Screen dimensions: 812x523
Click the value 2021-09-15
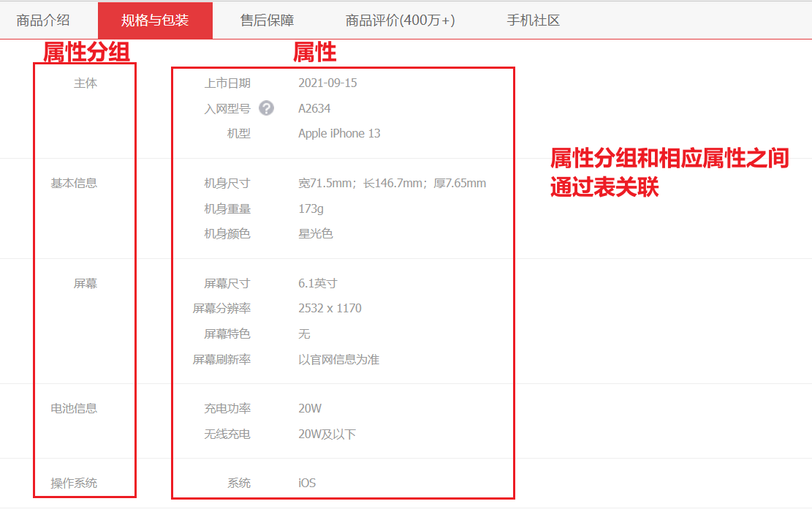point(328,83)
